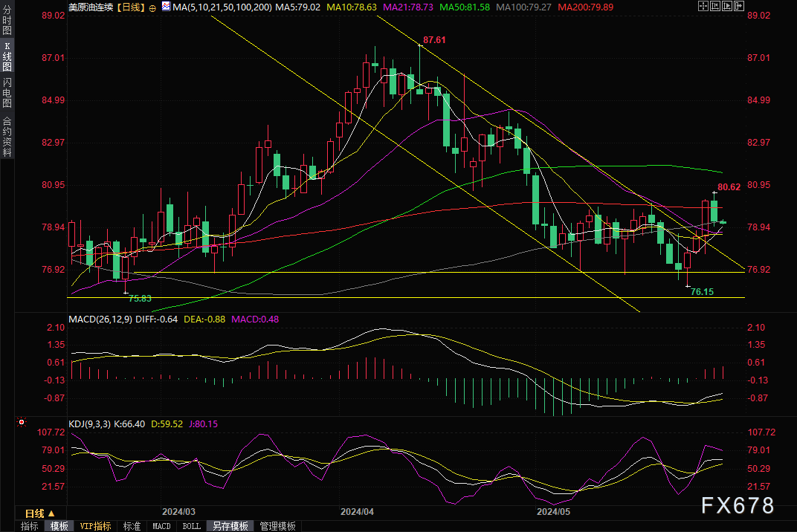Apply the MACD template
Viewport: 797px width, 532px height.
161,526
